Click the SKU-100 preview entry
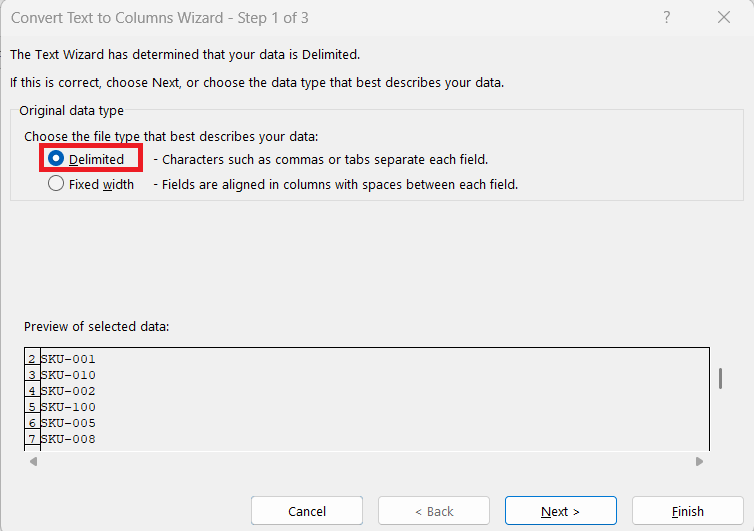The image size is (754, 531). pyautogui.click(x=68, y=407)
